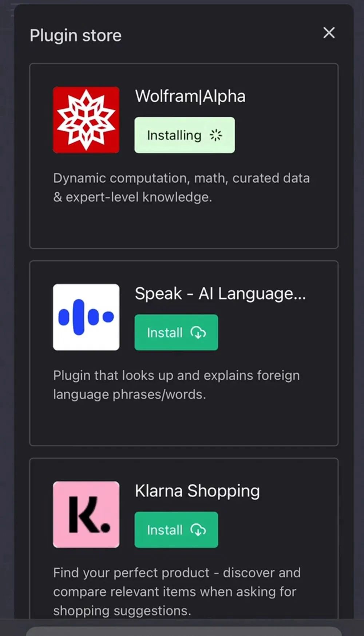The image size is (364, 636).
Task: Click the Klarna pink K logo
Action: (86, 514)
